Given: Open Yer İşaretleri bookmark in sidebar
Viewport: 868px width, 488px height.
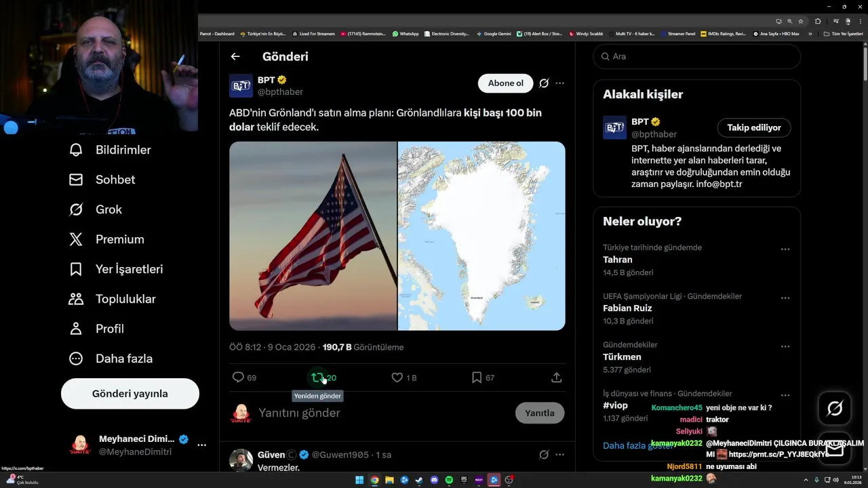Looking at the screenshot, I should pos(76,269).
